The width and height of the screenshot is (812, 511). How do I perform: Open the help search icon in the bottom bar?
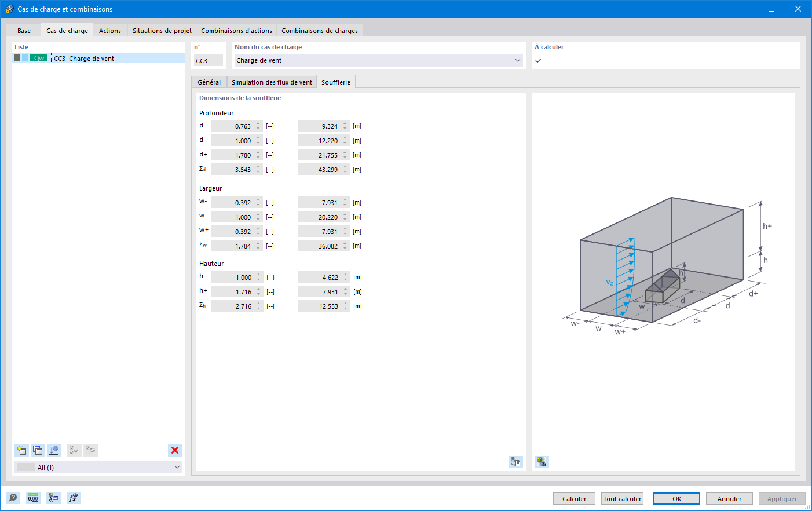13,498
